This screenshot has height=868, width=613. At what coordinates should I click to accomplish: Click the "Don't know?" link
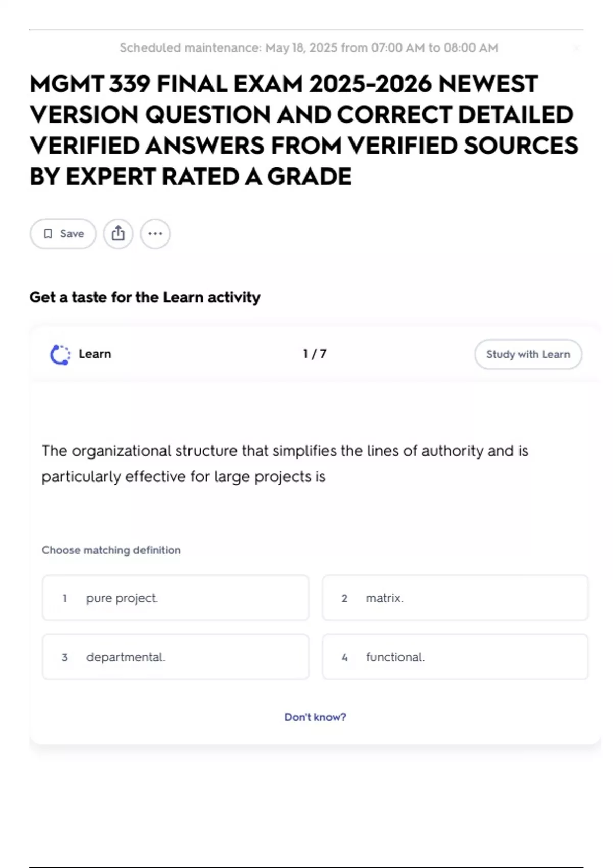click(315, 717)
